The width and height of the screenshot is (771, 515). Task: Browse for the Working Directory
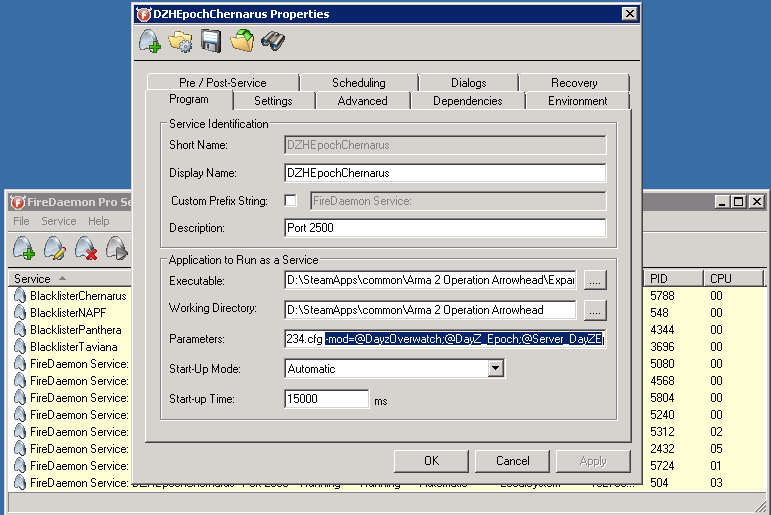pos(595,310)
